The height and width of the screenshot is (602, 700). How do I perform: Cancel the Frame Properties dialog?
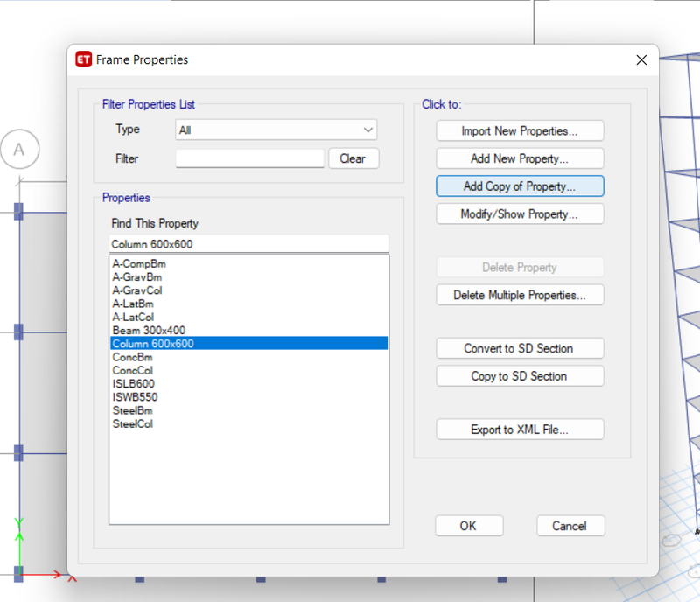(x=570, y=526)
